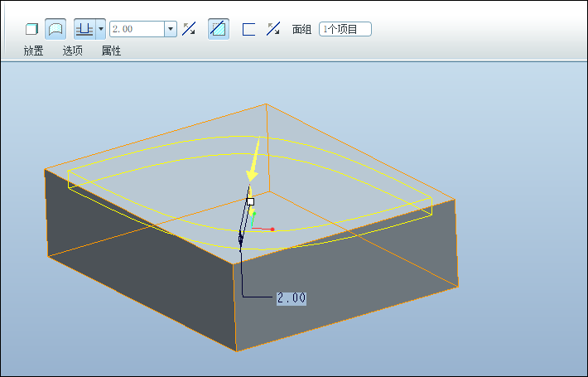
Task: Click the 2.00 depth value field
Action: (137, 29)
